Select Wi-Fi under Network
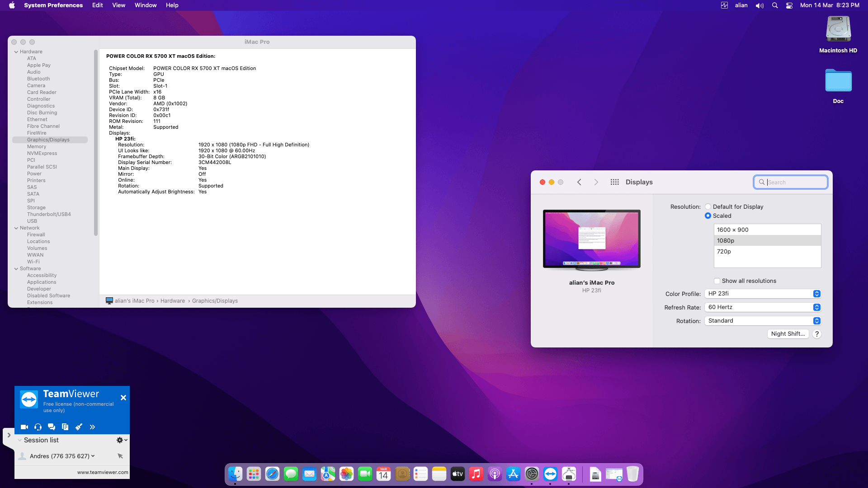The image size is (868, 488). tap(33, 262)
